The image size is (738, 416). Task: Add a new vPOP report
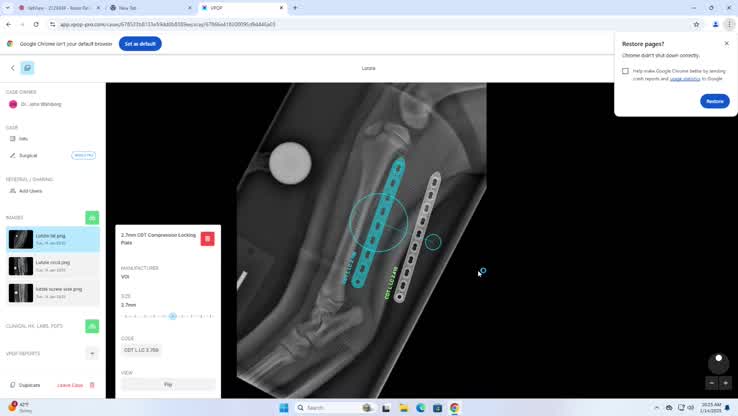[92, 353]
